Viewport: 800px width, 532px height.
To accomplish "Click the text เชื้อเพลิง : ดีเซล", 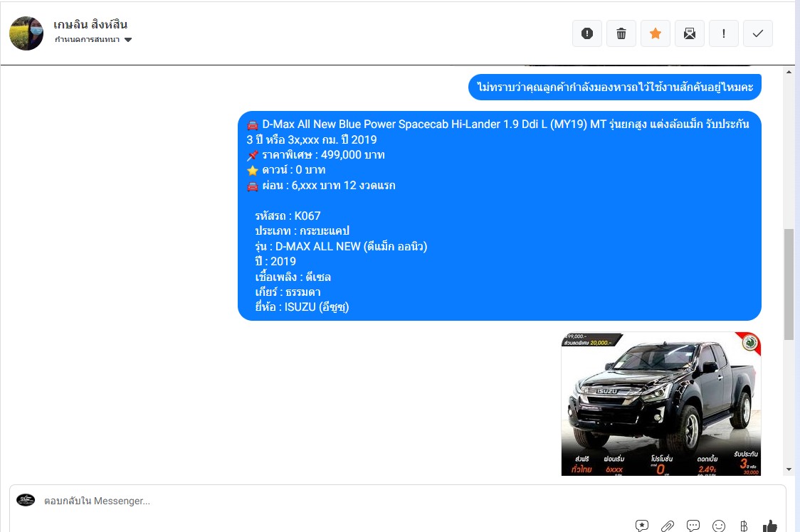I will pos(293,277).
